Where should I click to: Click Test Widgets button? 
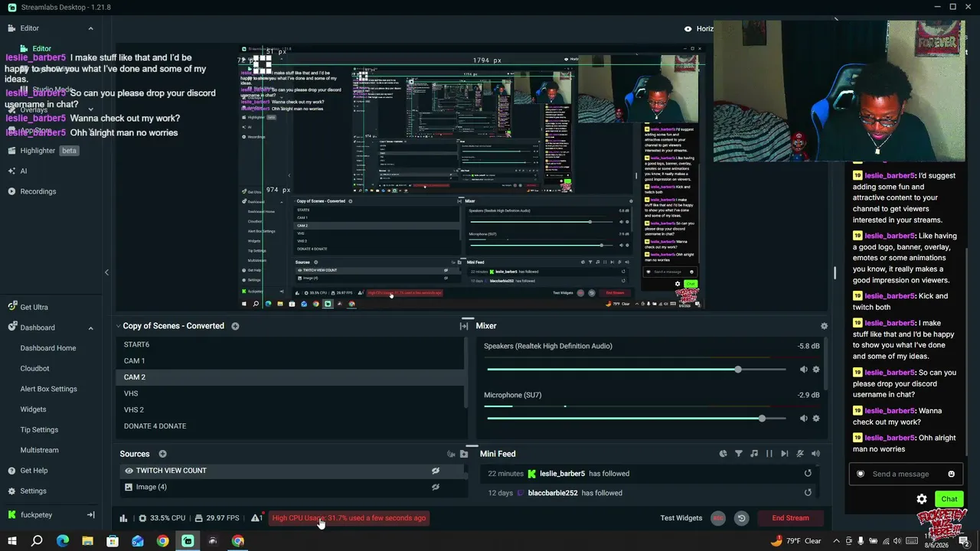pyautogui.click(x=681, y=518)
